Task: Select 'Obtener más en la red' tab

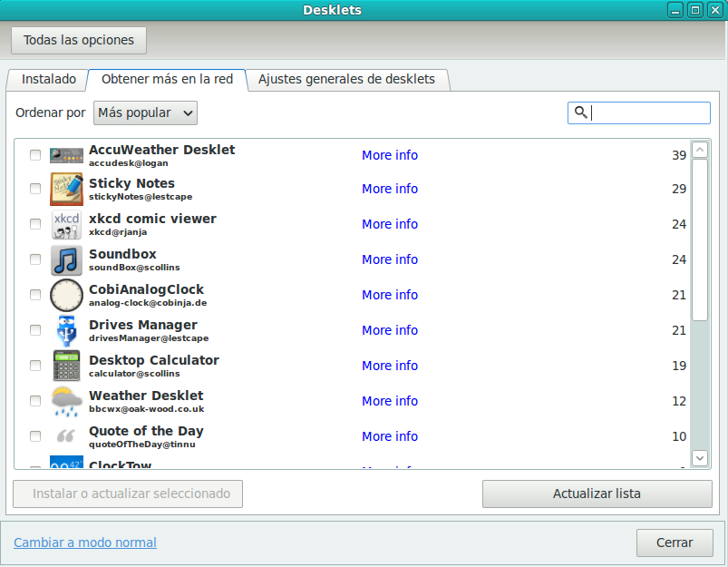Action: tap(167, 80)
